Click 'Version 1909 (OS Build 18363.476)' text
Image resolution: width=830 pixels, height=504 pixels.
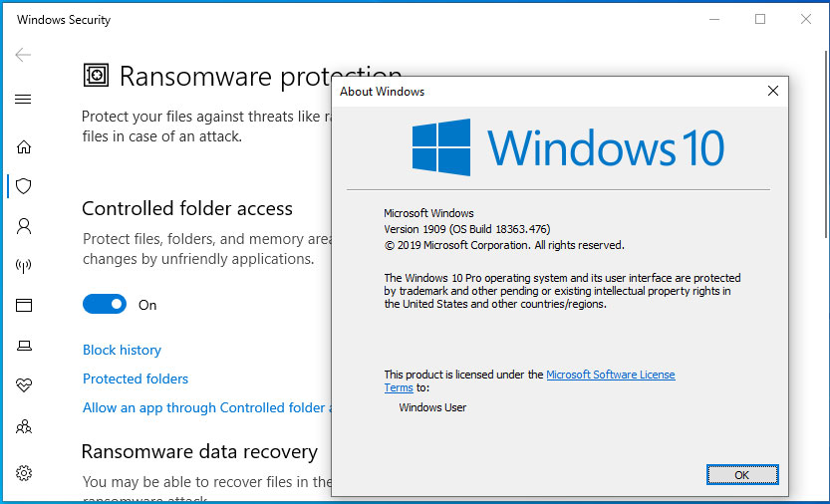467,229
